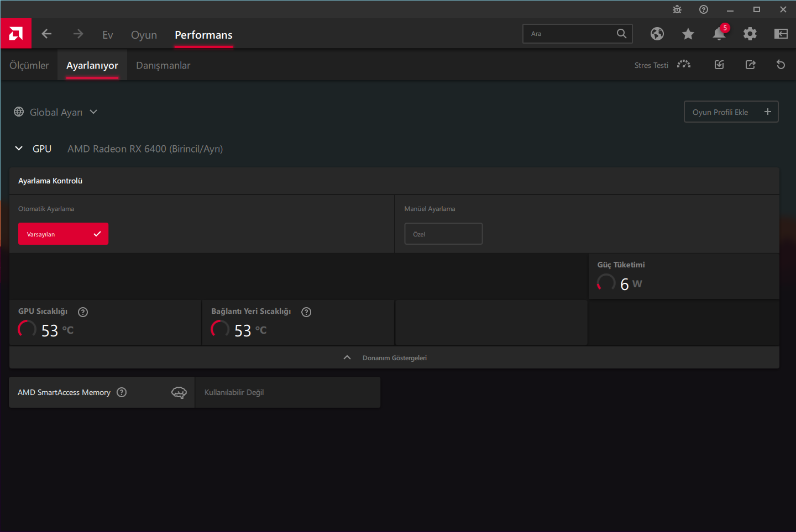Click the export profile icon
This screenshot has height=532, width=796.
click(750, 65)
